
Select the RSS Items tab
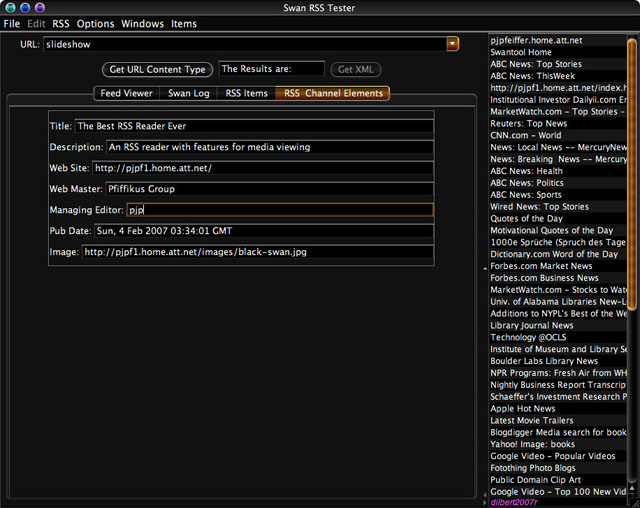pos(246,93)
